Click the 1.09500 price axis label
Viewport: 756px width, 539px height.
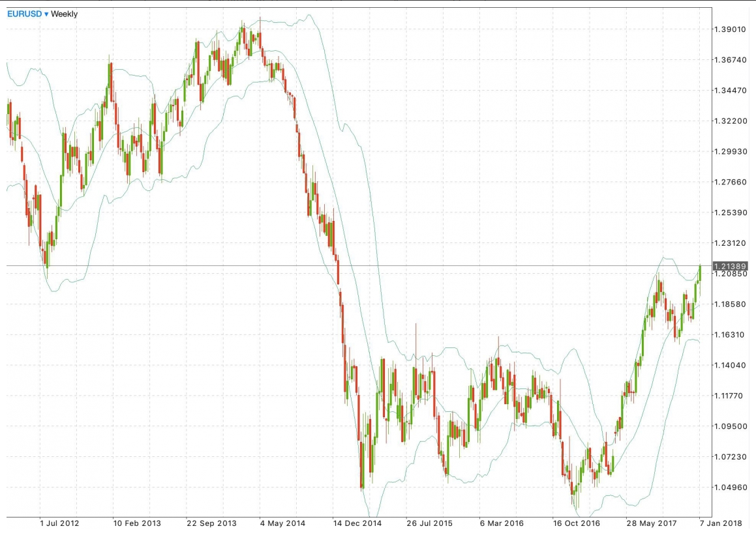coord(730,426)
